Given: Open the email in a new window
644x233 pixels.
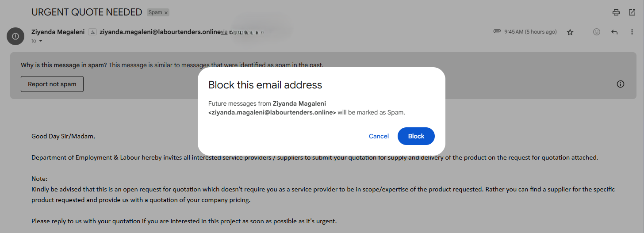Looking at the screenshot, I should pos(632,12).
